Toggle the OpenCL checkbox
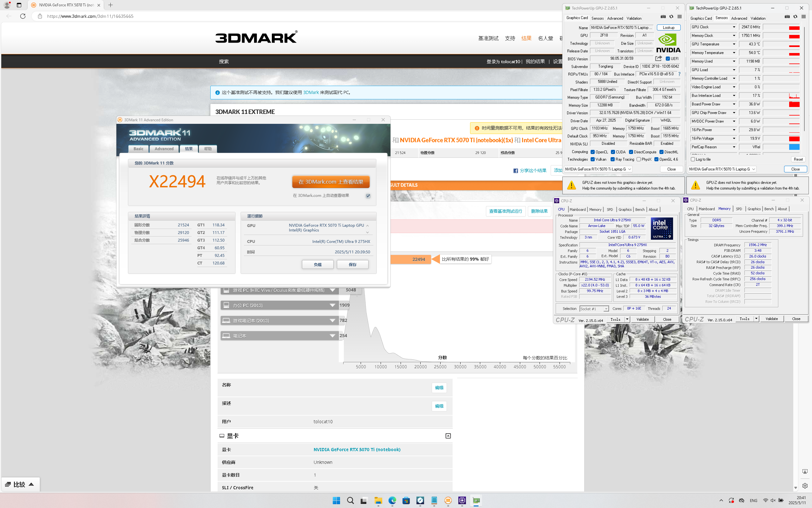Viewport: 812px width, 508px height. (x=593, y=152)
